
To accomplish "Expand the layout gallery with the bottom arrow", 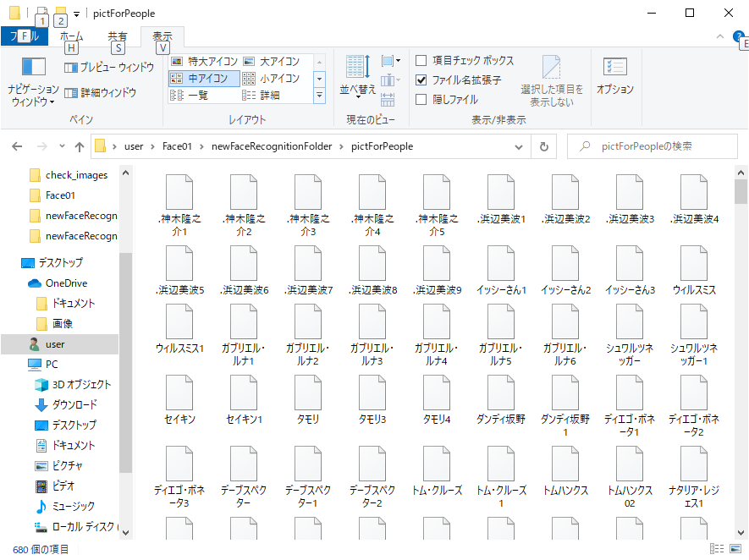I will coord(320,96).
